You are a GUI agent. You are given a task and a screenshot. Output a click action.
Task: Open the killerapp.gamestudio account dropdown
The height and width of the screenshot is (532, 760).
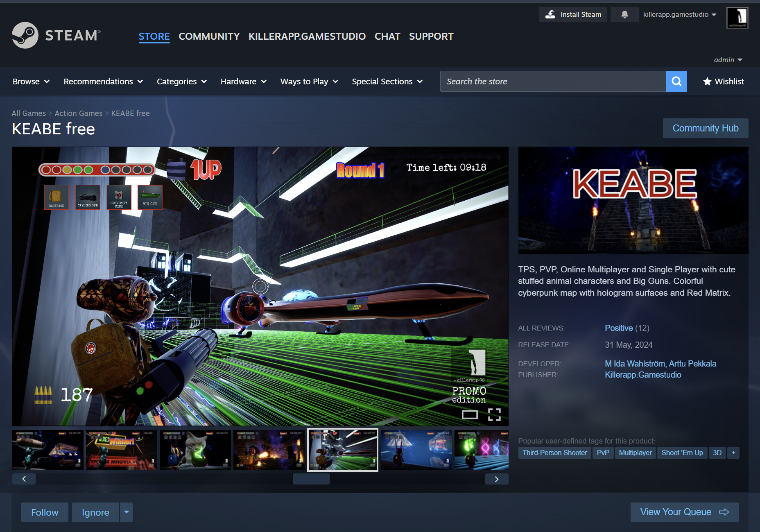pos(679,14)
